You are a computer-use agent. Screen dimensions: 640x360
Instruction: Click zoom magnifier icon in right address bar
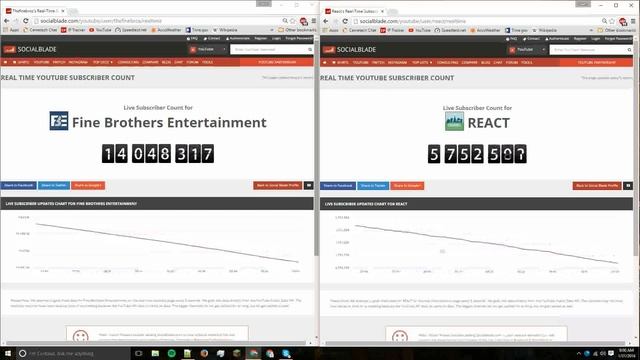click(604, 21)
